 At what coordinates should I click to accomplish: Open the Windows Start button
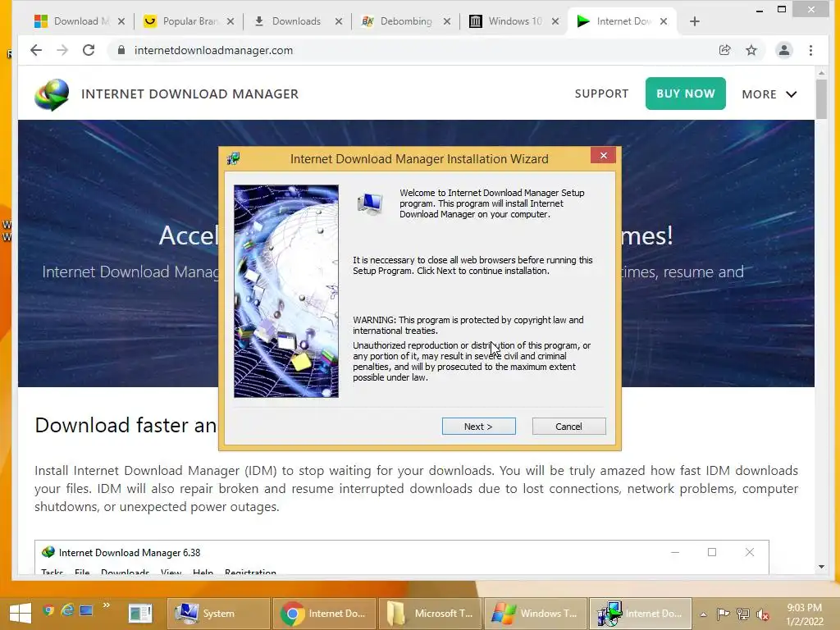pyautogui.click(x=21, y=613)
